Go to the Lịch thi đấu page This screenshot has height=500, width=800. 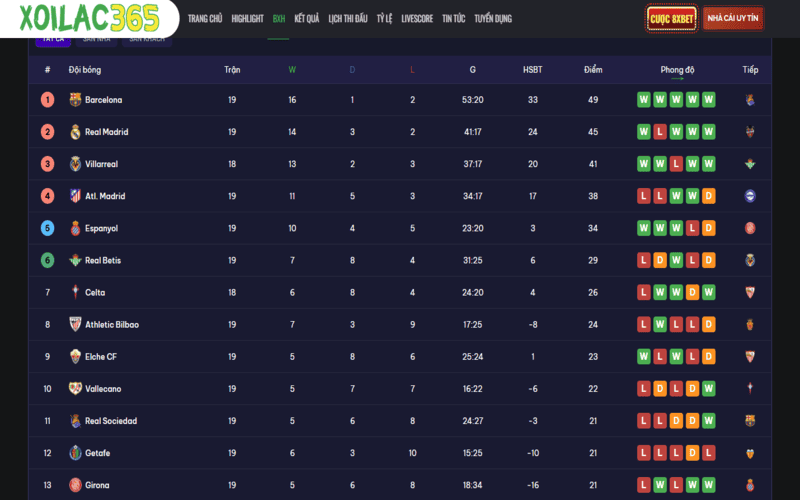348,19
